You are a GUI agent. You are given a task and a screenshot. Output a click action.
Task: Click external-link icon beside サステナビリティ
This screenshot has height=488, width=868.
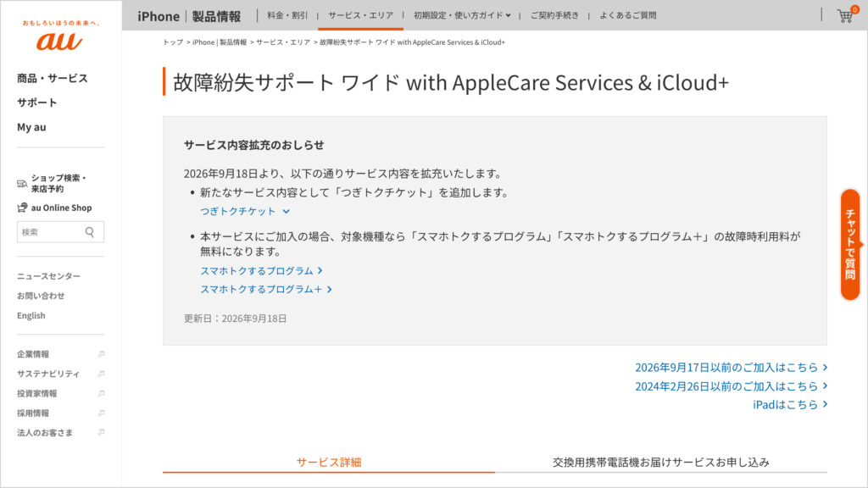[102, 374]
